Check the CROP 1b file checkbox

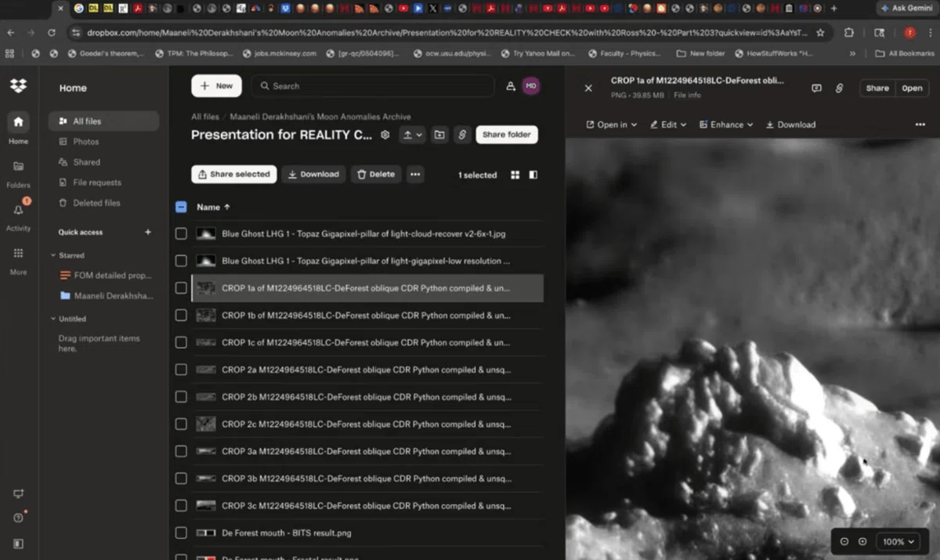(181, 315)
